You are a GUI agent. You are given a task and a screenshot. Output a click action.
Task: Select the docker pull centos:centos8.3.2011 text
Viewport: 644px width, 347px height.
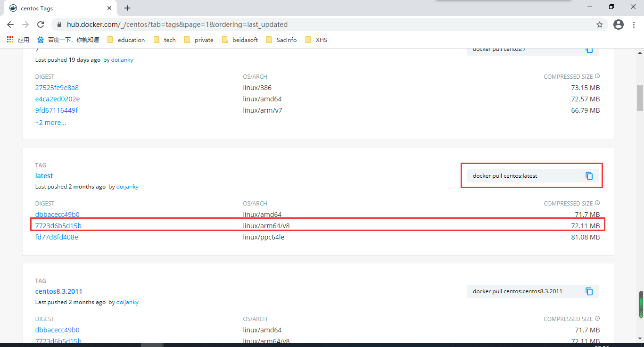(517, 291)
